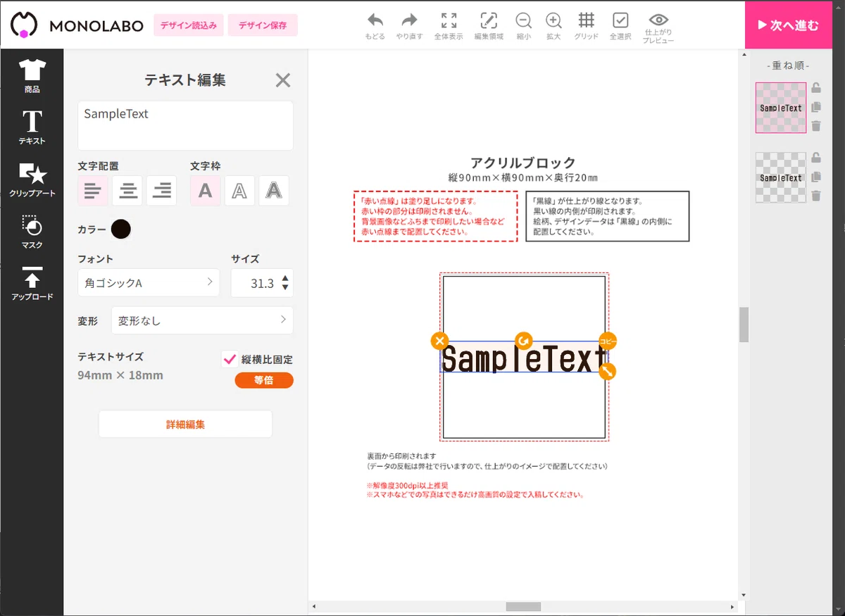Toggle the 縦横比固定 checkbox
Viewport: 845px width, 616px height.
point(230,359)
